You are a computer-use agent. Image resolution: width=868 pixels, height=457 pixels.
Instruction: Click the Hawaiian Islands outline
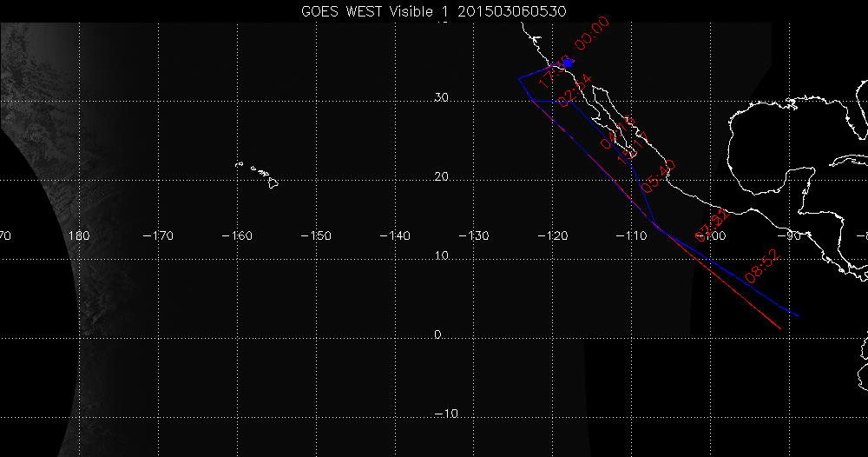point(260,173)
